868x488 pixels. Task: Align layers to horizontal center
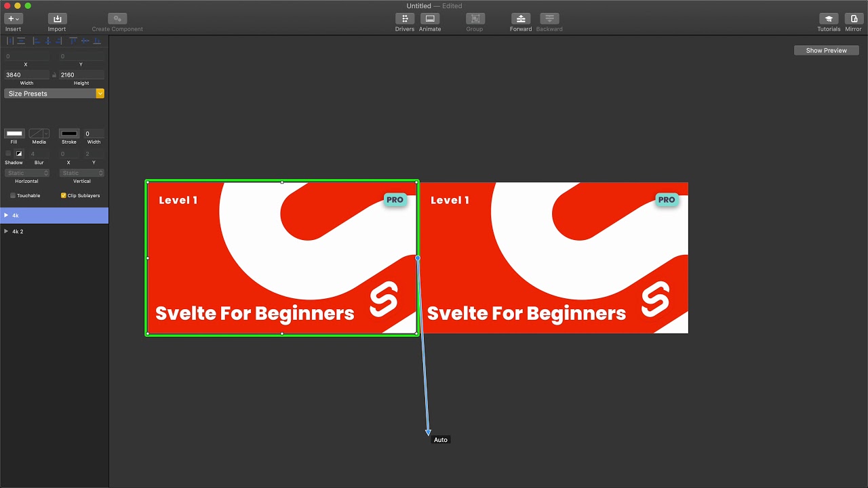tap(47, 41)
